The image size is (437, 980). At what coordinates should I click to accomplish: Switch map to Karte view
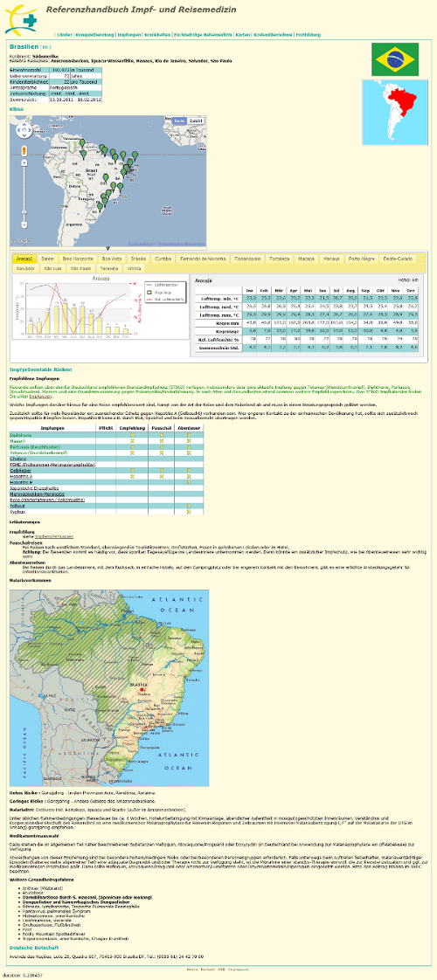pos(179,120)
